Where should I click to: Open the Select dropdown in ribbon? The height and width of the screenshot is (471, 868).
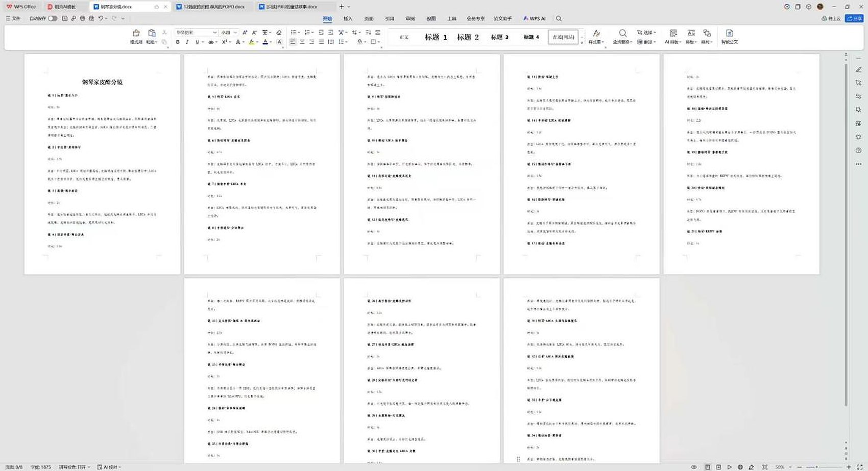646,32
